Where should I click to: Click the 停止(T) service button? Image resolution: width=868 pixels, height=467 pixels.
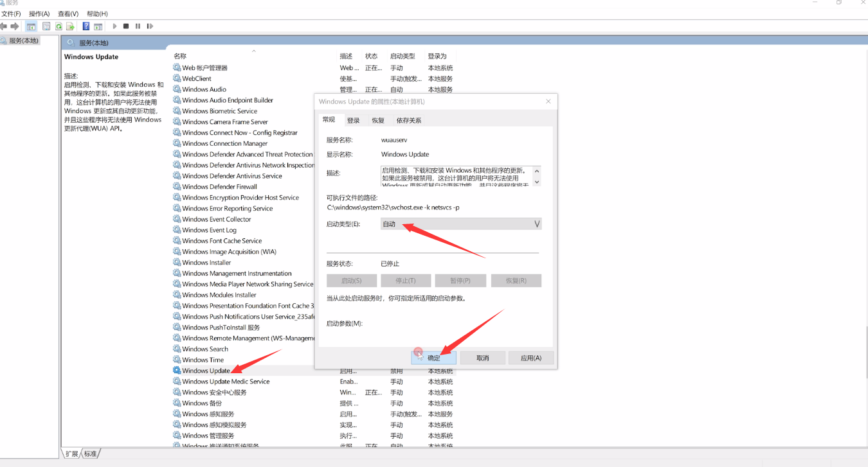405,281
